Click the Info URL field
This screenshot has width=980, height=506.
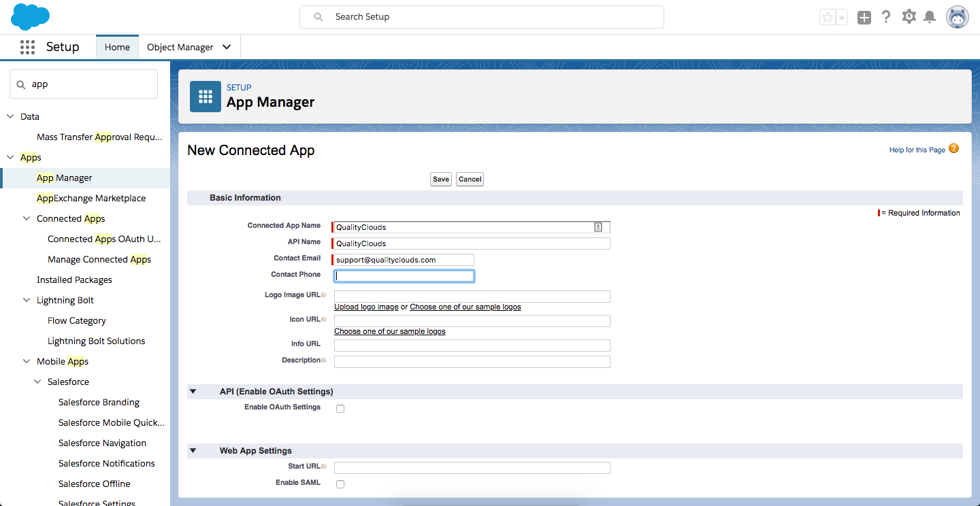point(472,345)
